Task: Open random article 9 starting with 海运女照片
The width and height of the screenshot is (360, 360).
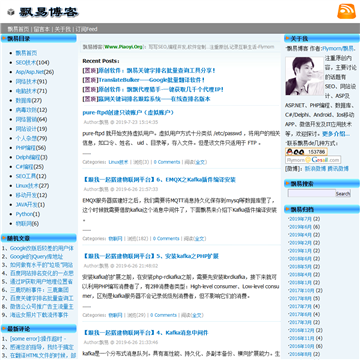Action: click(x=39, y=315)
